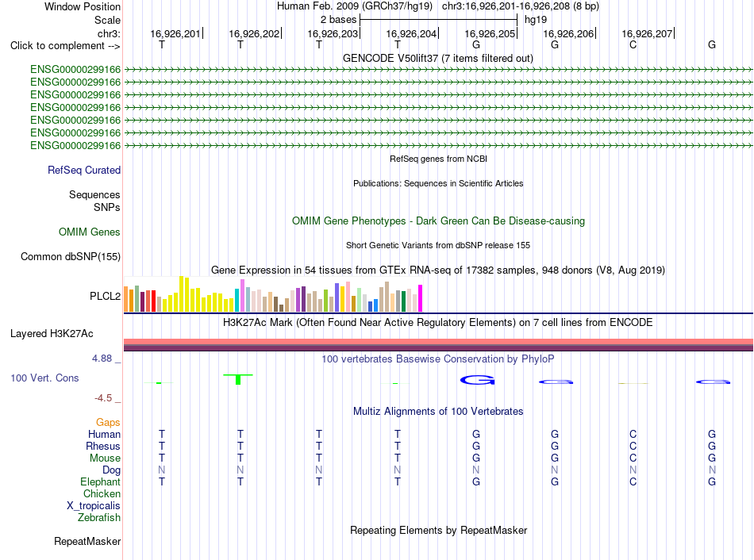This screenshot has height=560, width=754.
Task: Click the H3K27Ac Mark track title
Action: (437, 323)
